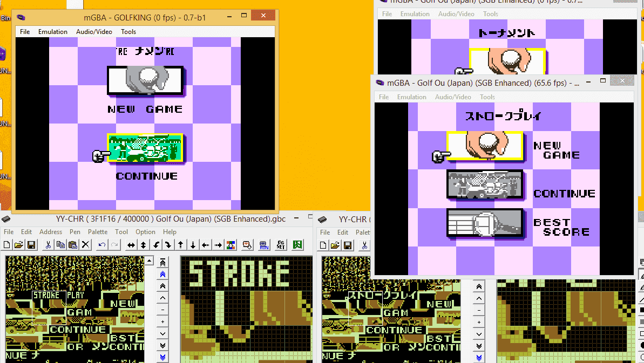Screen dimensions: 644x363
Task: Click the BG SET icon in YY-CHR toolbar
Action: 281,245
